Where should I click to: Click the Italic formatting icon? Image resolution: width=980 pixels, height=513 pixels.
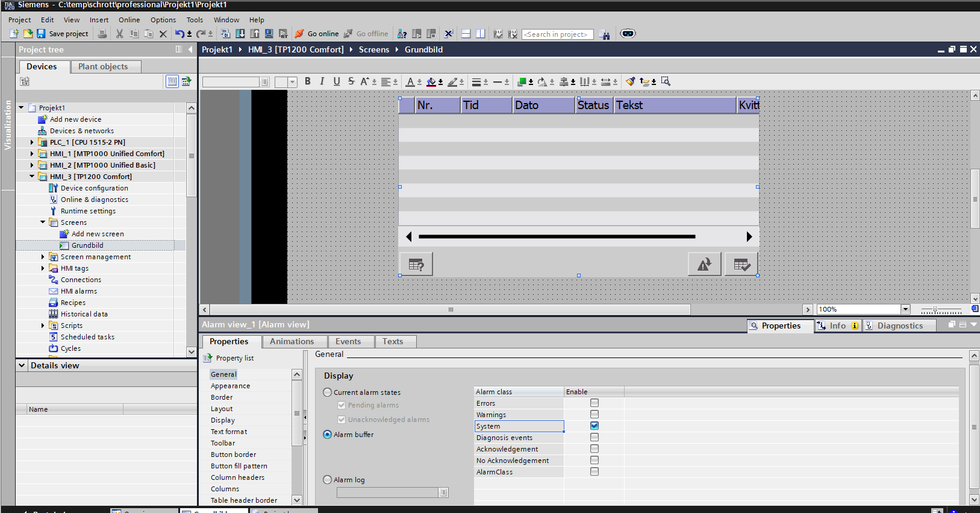(x=322, y=81)
